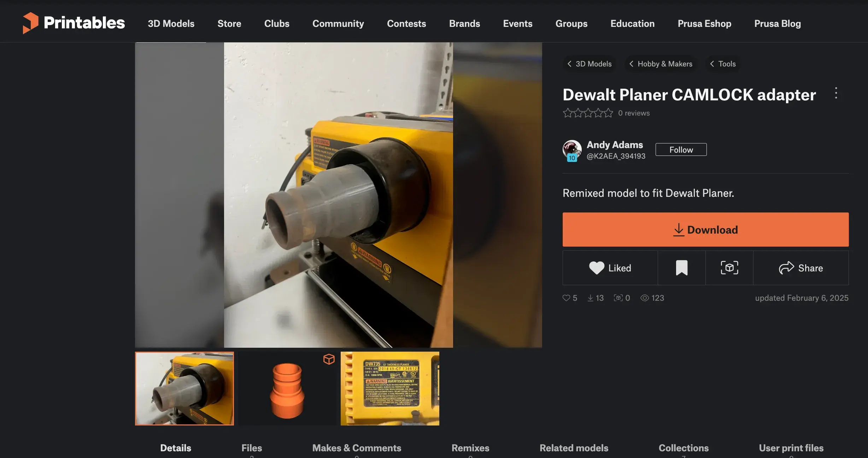The width and height of the screenshot is (868, 458).
Task: Open the Makes & Comments tab
Action: (x=357, y=448)
